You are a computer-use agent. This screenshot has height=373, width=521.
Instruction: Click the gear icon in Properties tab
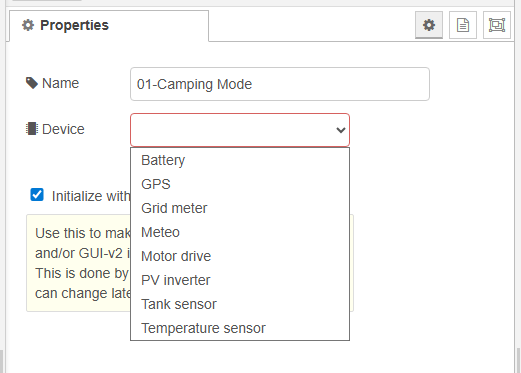(x=28, y=25)
